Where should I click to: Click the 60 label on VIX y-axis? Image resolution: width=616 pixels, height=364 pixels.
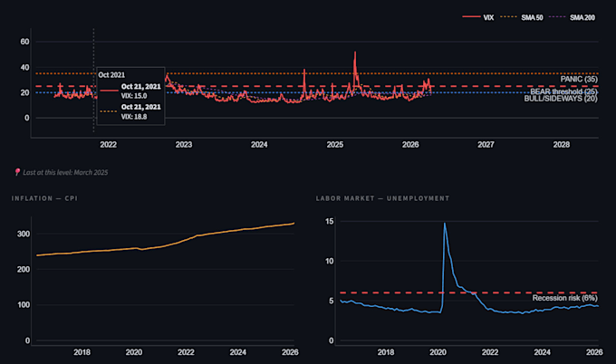[24, 42]
